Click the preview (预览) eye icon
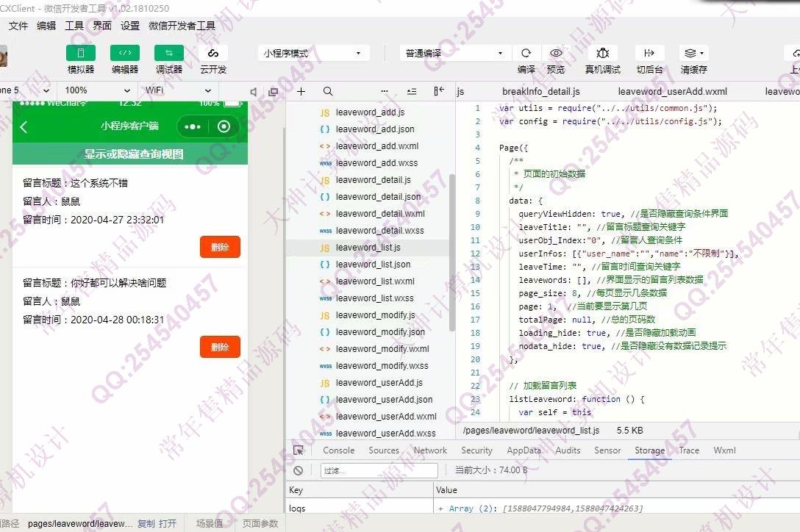This screenshot has width=800, height=532. pyautogui.click(x=556, y=53)
